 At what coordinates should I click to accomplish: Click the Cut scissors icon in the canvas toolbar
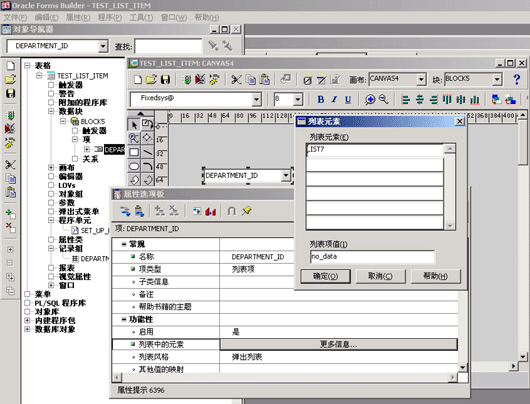[236, 79]
